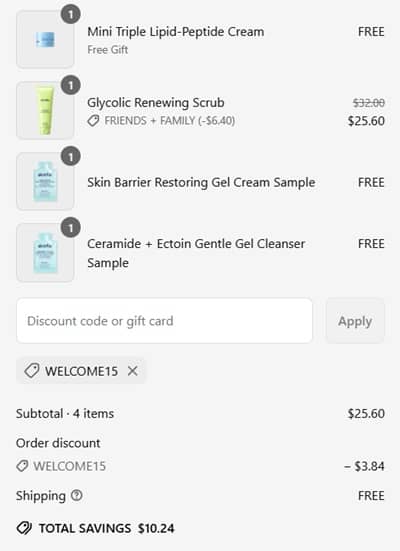The height and width of the screenshot is (551, 400).
Task: Remove the WELCOME15 discount code
Action: [133, 371]
